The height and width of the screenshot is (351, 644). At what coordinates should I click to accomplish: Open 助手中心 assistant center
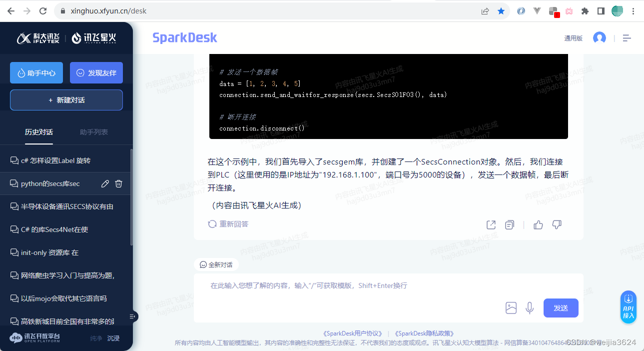coord(36,73)
